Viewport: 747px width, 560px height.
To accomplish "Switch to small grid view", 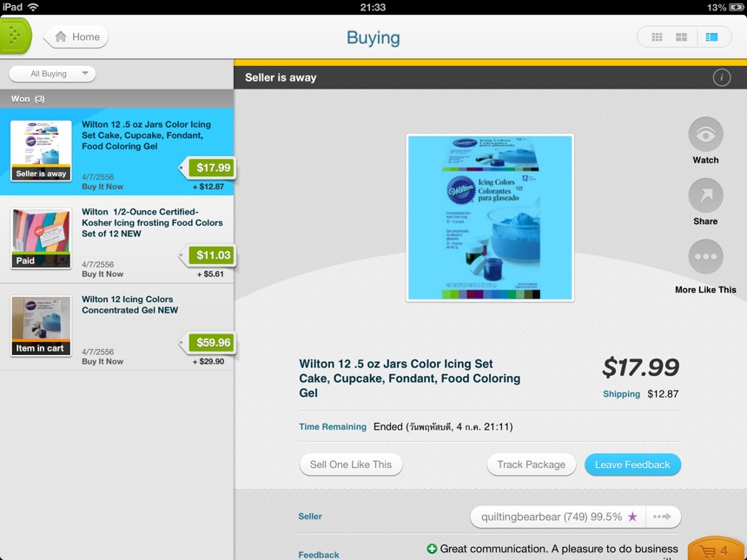I will [657, 37].
